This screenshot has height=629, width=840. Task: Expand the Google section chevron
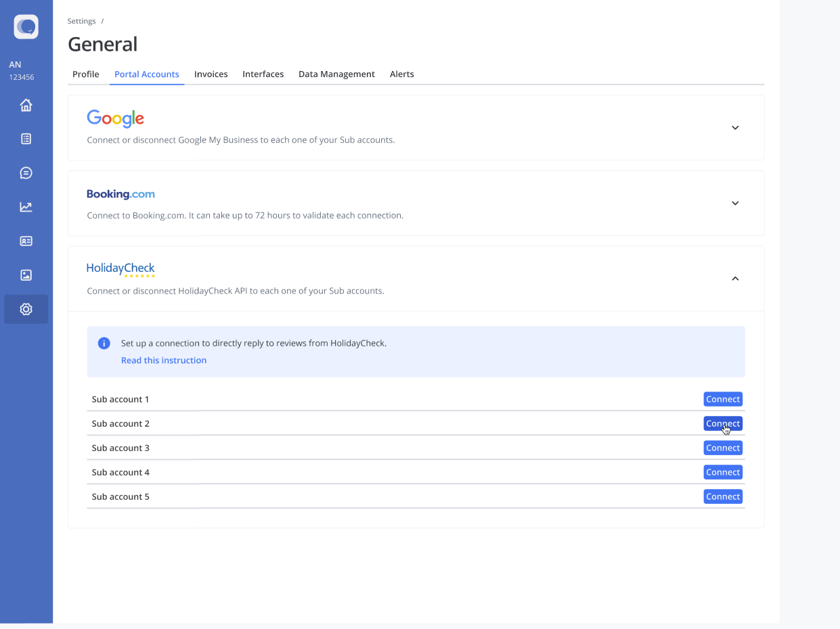735,128
